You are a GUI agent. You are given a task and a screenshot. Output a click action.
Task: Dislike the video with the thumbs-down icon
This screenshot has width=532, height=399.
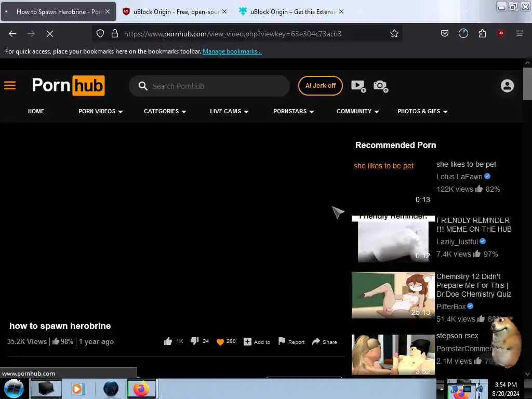194,341
